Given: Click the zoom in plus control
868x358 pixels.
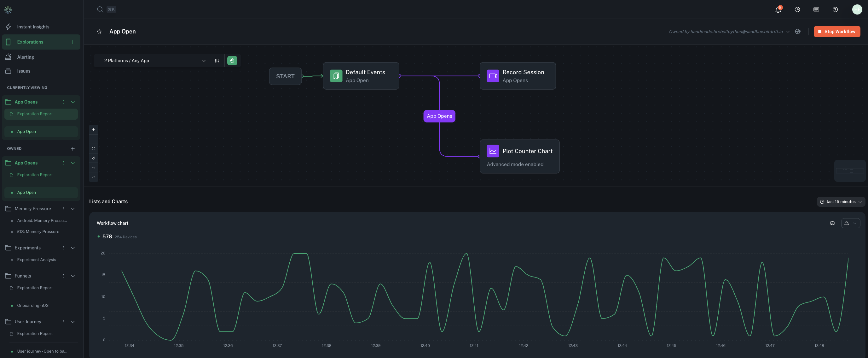Looking at the screenshot, I should (94, 130).
